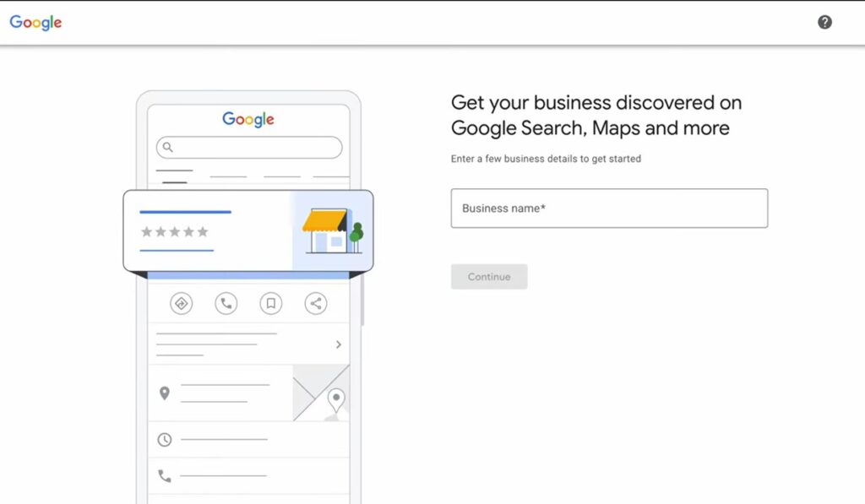Click the Business name input field
Screen dimensions: 865x504
coord(609,209)
